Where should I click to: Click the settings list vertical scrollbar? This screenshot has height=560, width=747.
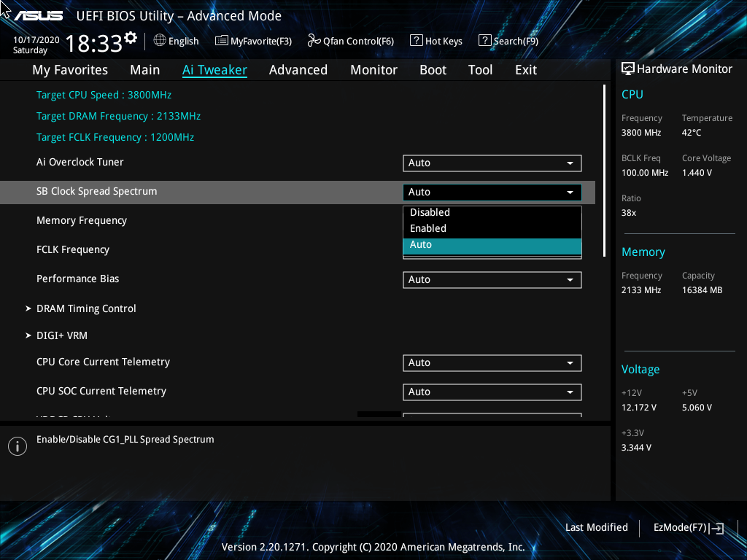click(605, 171)
